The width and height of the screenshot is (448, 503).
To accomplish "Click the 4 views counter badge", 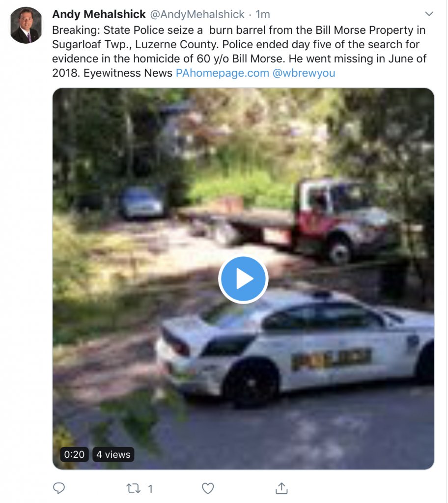I will [113, 454].
